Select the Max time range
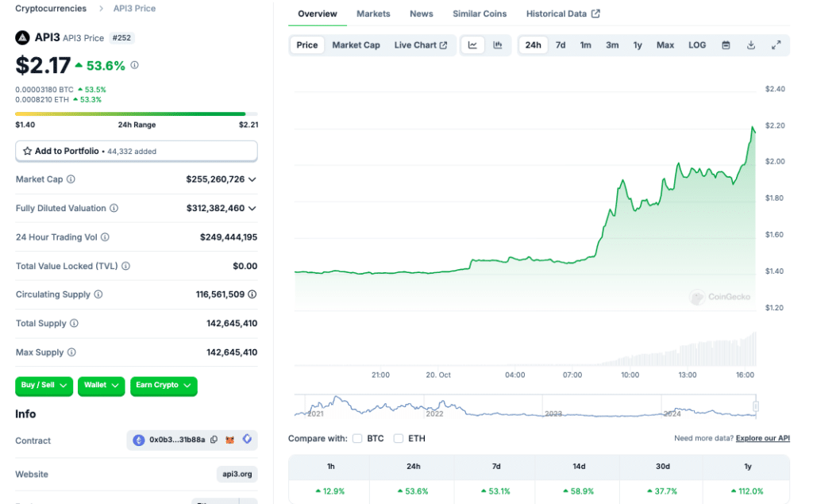Viewport: 813px width, 504px height. click(x=665, y=45)
